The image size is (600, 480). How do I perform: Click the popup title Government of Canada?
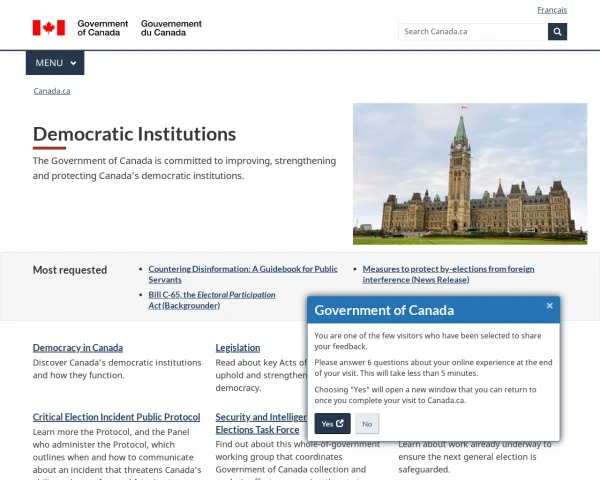[384, 310]
